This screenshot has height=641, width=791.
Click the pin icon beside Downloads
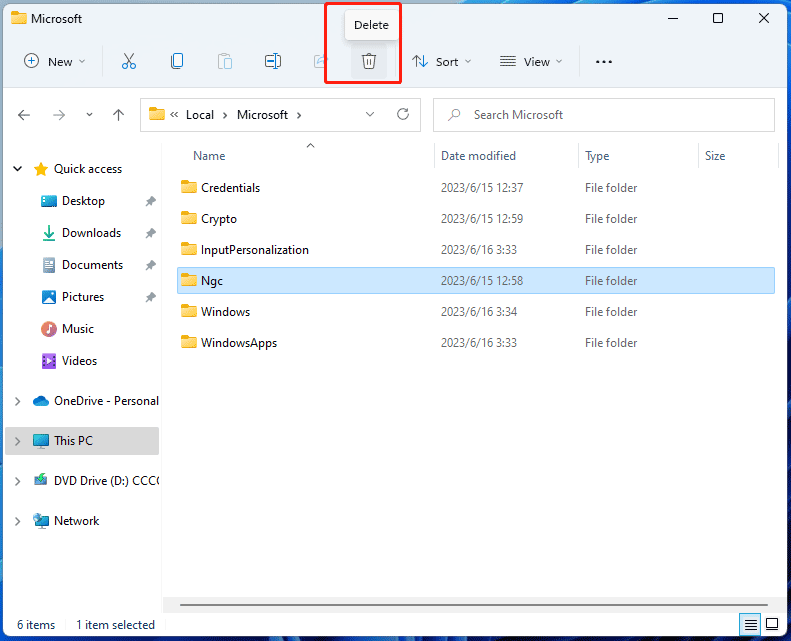tap(150, 233)
